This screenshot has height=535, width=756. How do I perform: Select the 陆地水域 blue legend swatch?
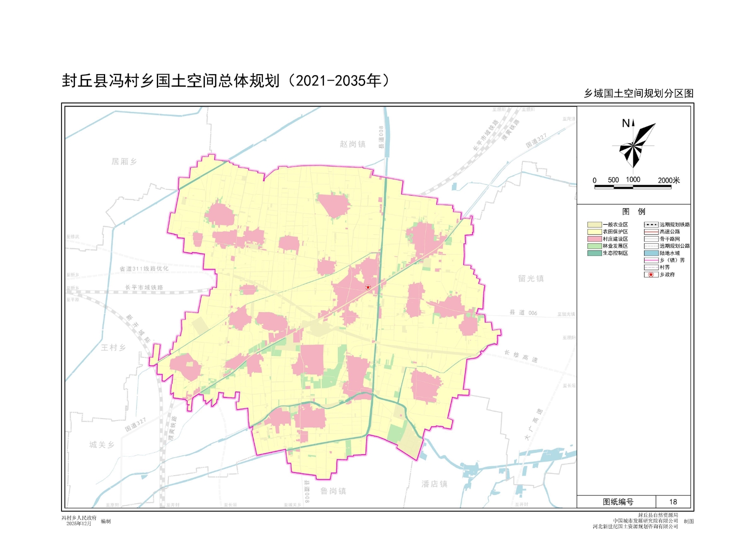coord(651,253)
